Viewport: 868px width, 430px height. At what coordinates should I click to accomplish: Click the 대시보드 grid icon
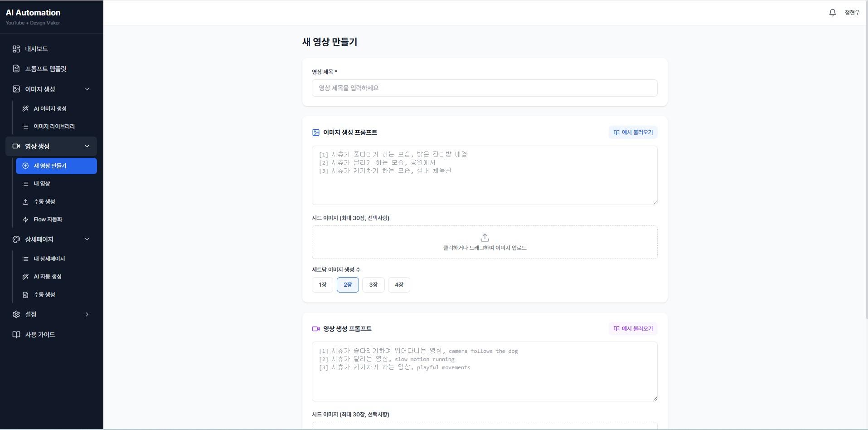pyautogui.click(x=16, y=49)
